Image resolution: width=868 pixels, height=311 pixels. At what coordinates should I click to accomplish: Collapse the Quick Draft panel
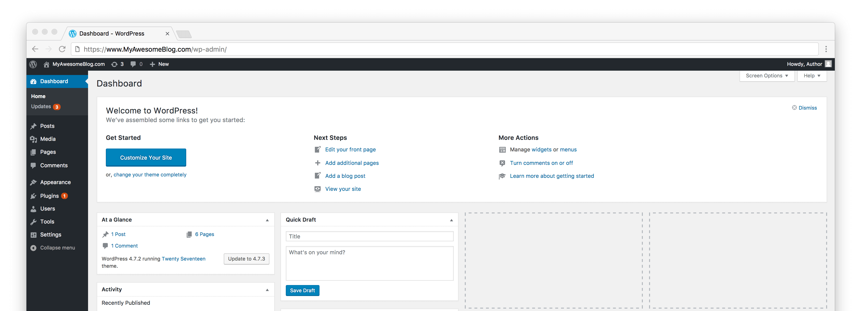tap(451, 220)
